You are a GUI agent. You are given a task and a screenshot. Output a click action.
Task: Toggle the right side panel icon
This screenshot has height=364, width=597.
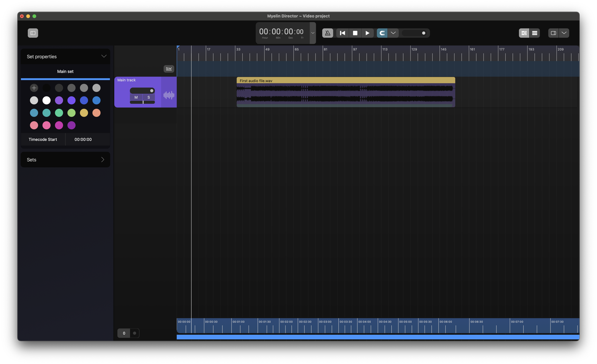pyautogui.click(x=553, y=33)
